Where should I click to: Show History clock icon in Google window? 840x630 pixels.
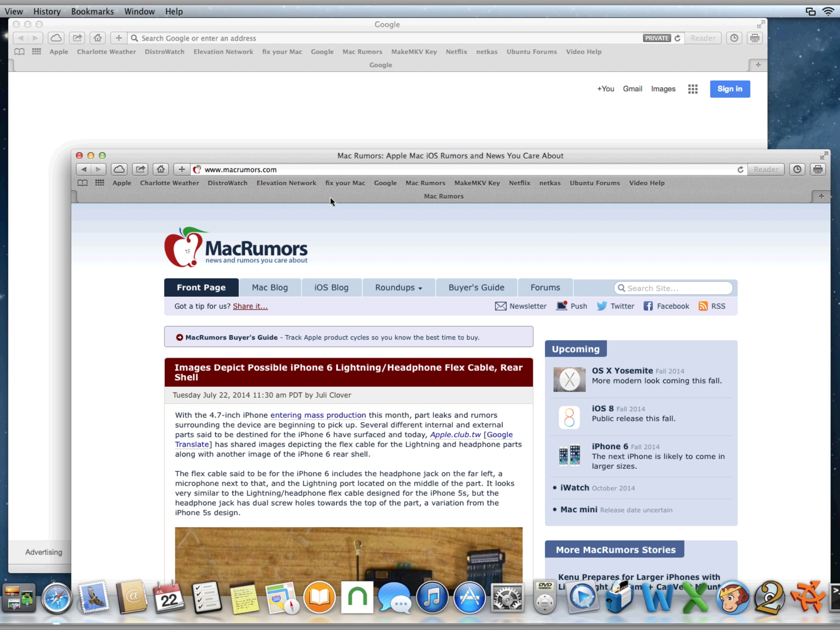(734, 38)
